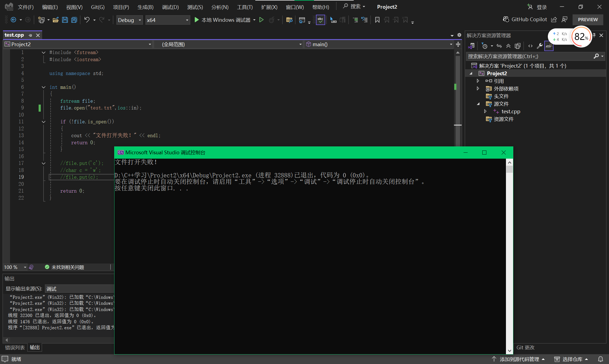Click the Save All toolbar icon
609x364 pixels.
coord(74,20)
